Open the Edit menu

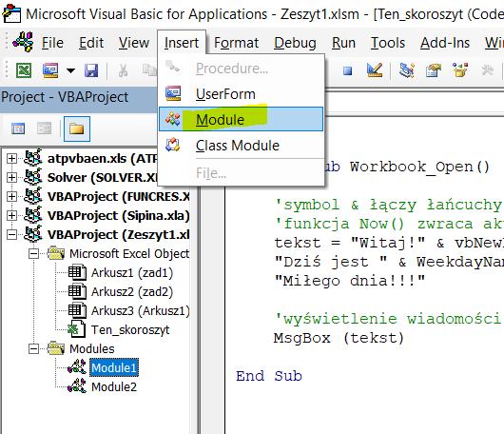point(91,43)
